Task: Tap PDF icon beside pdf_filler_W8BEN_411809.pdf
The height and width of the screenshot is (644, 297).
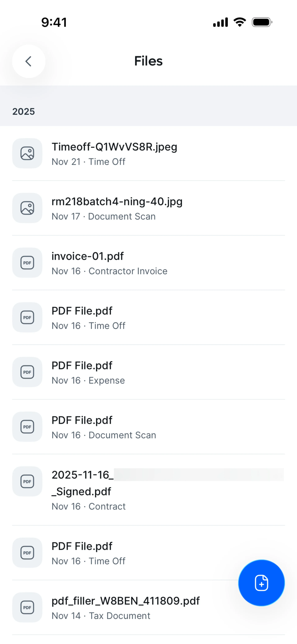Action: point(27,607)
